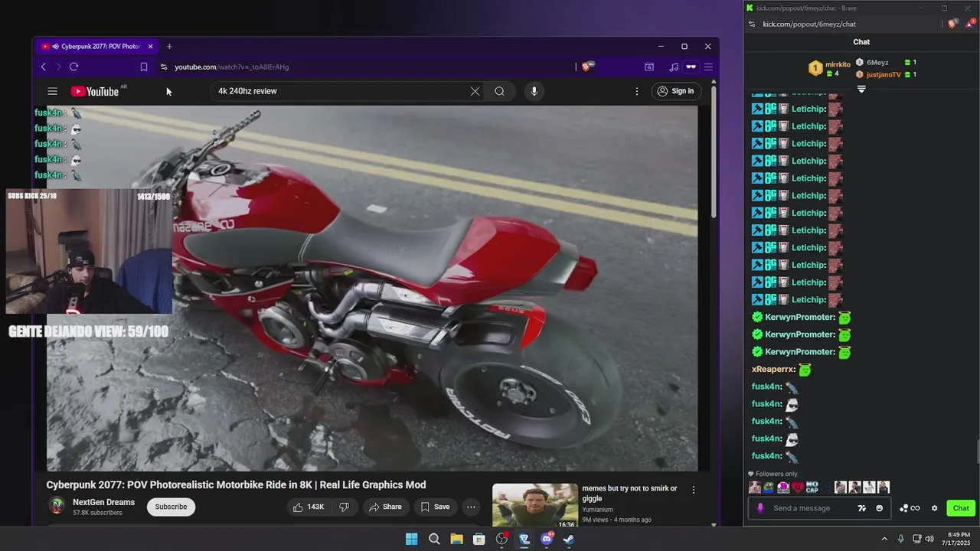Screen dimensions: 980x551
Task: Open the channel points infinity icon
Action: click(910, 508)
